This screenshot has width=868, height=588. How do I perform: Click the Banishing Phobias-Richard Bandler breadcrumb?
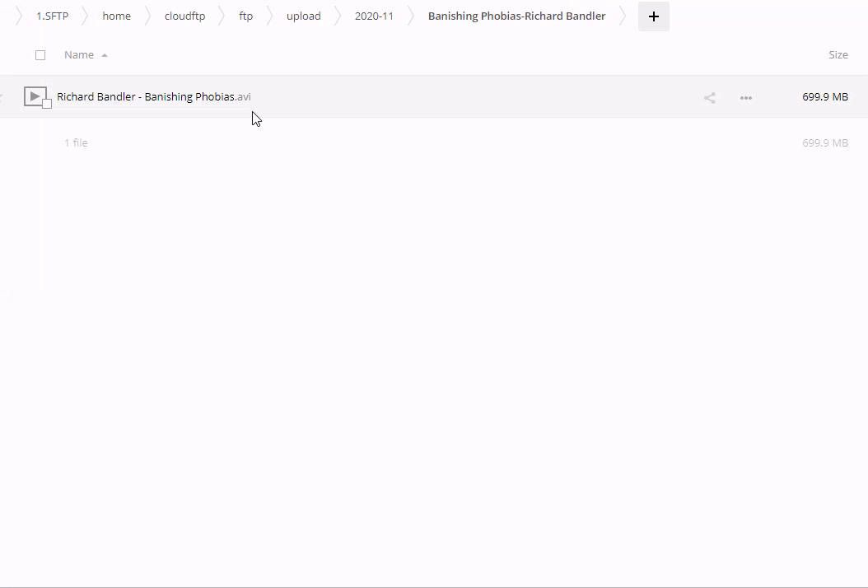pos(516,16)
